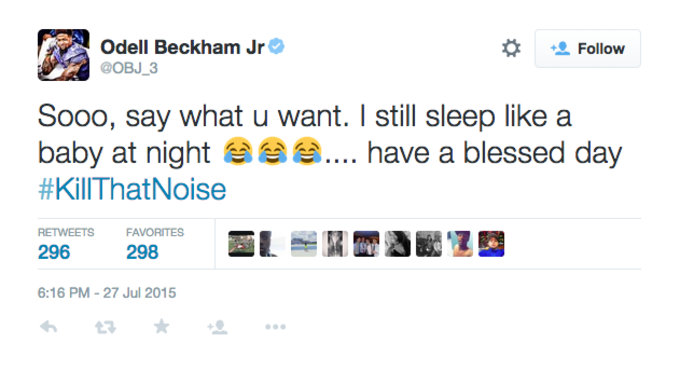The image size is (680, 370).
Task: Click the group photo avatar thumbnail
Action: (366, 244)
